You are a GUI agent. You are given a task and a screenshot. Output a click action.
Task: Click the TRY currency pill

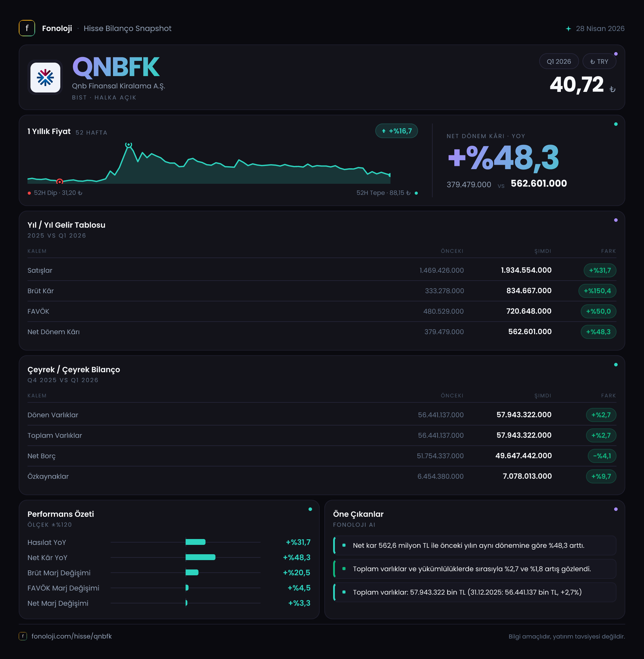599,61
